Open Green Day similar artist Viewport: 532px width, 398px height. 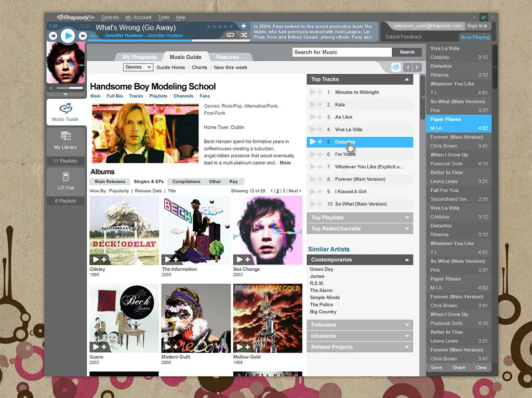tap(321, 269)
